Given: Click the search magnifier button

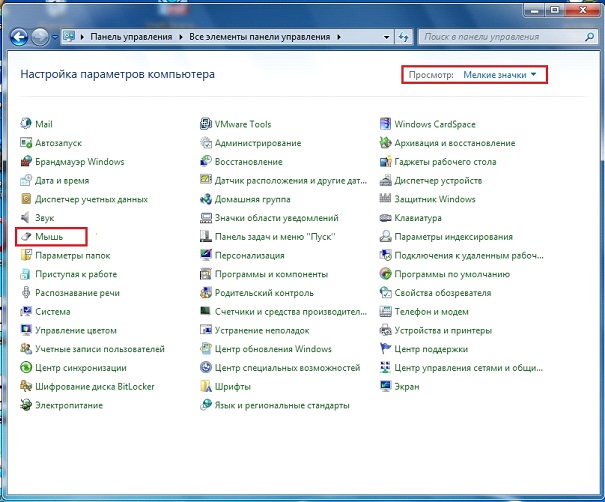Looking at the screenshot, I should 589,37.
